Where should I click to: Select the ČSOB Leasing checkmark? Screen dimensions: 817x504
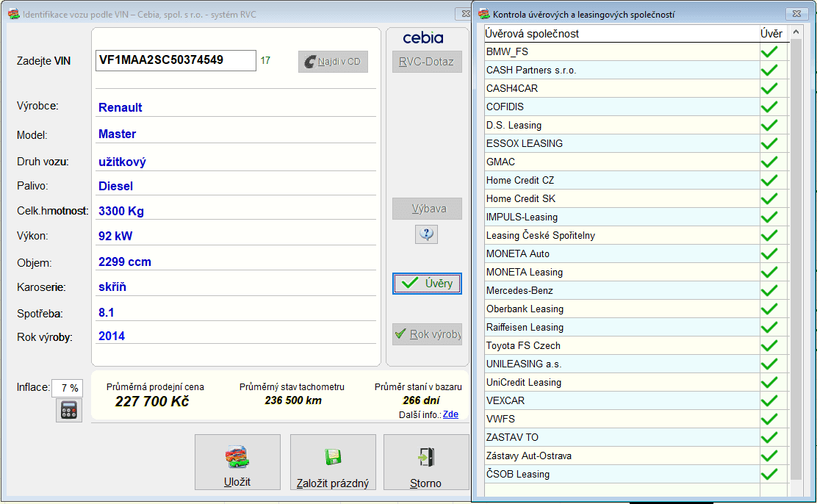[x=769, y=475]
